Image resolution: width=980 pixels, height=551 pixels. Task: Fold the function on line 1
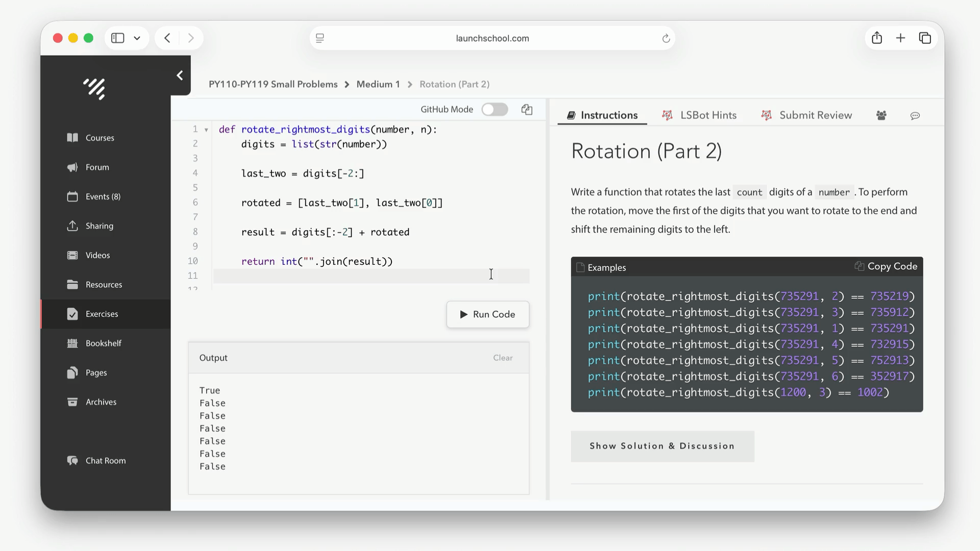click(206, 130)
